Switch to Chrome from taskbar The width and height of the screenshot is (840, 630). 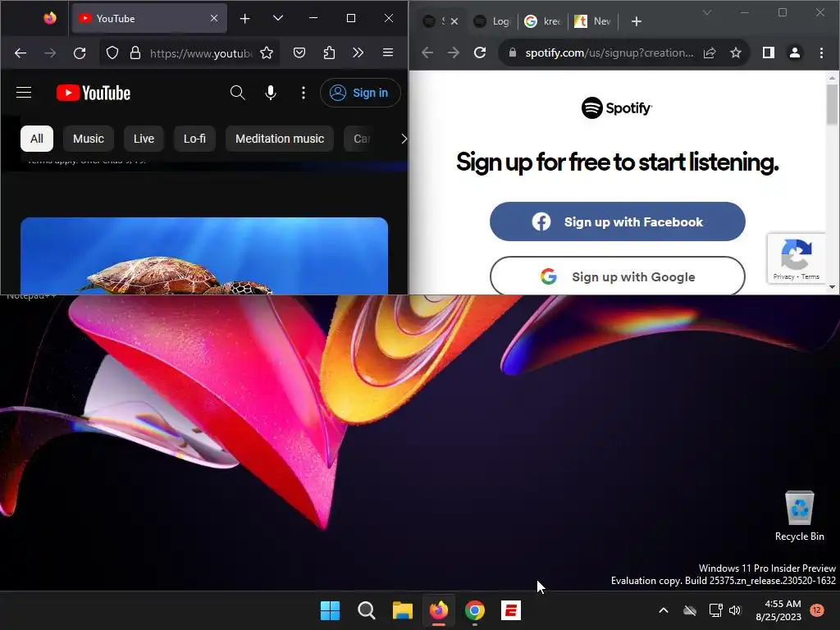click(475, 610)
